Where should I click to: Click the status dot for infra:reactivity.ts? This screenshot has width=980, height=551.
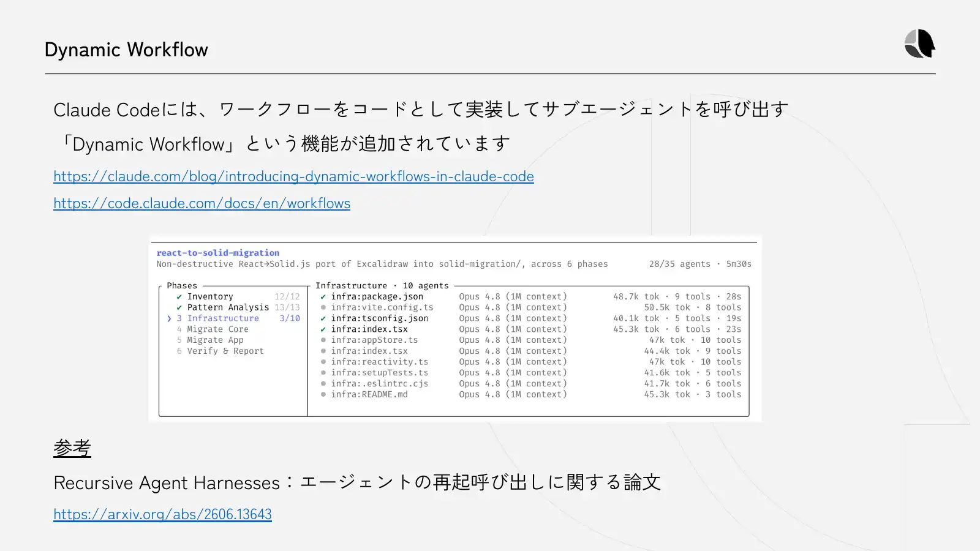click(x=323, y=362)
